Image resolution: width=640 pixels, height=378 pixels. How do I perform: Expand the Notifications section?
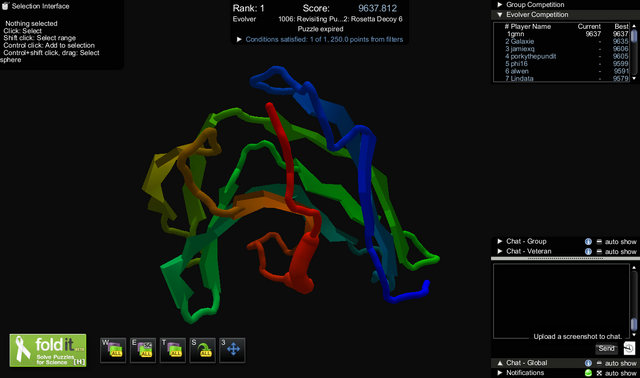[500, 373]
